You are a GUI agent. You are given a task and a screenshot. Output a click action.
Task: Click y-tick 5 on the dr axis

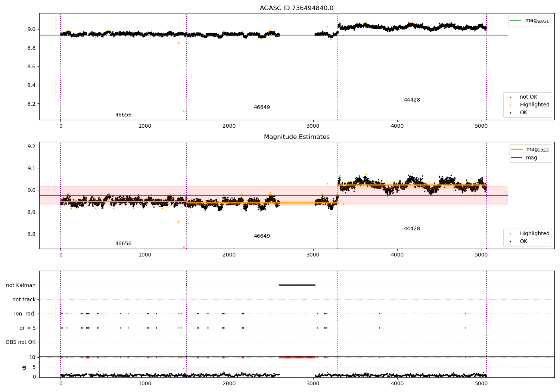34,367
